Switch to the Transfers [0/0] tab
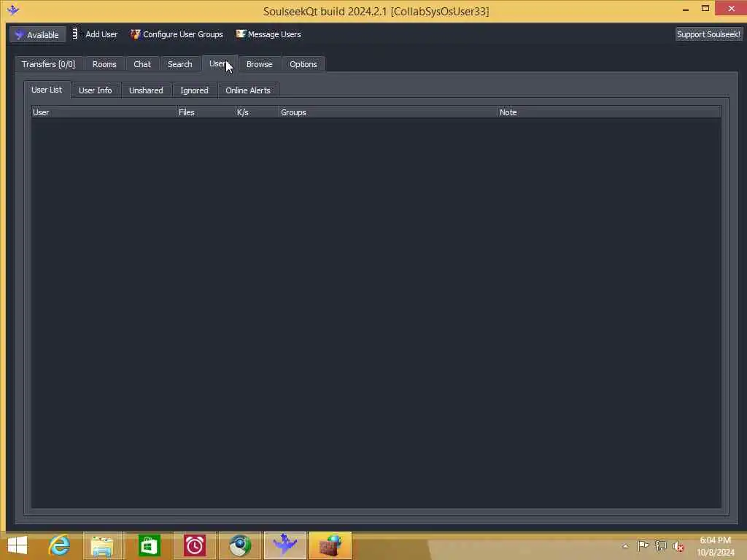 click(x=49, y=64)
